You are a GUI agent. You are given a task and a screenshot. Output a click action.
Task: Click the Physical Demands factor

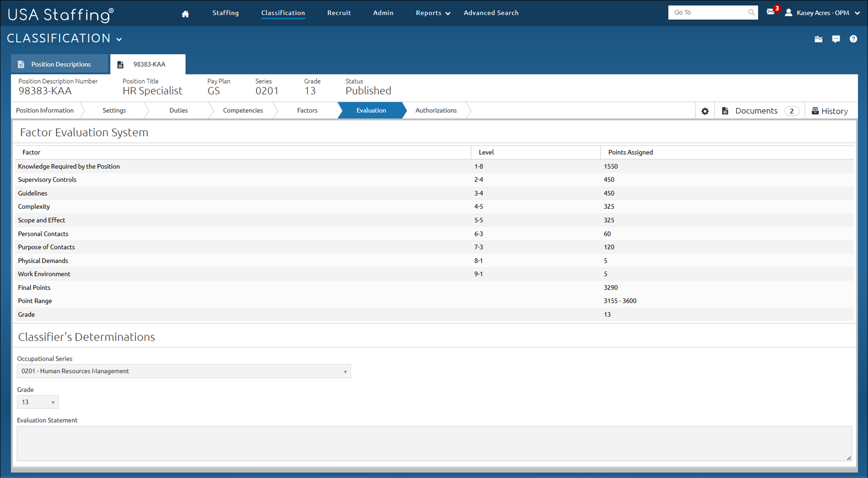point(43,260)
